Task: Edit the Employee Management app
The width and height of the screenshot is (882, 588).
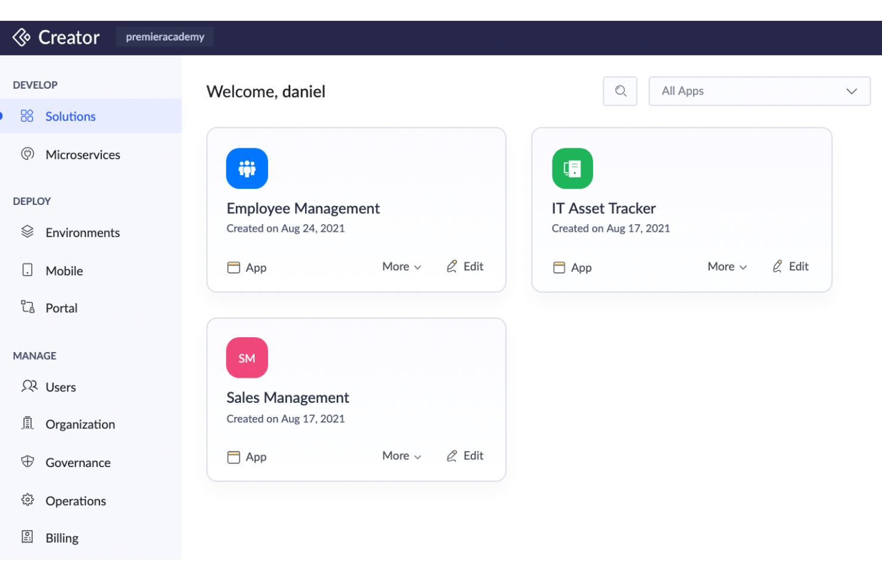Action: pyautogui.click(x=465, y=266)
